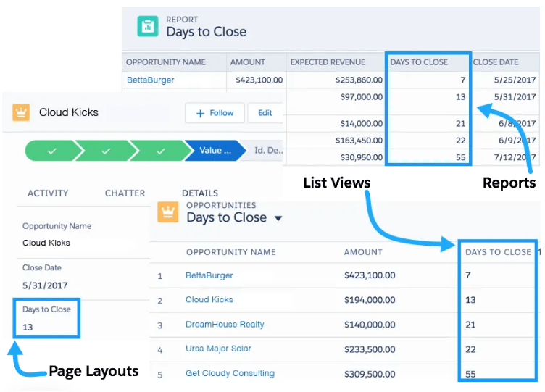Click the $14,000.00 expected revenue cell
This screenshot has height=392, width=545.
[x=362, y=124]
